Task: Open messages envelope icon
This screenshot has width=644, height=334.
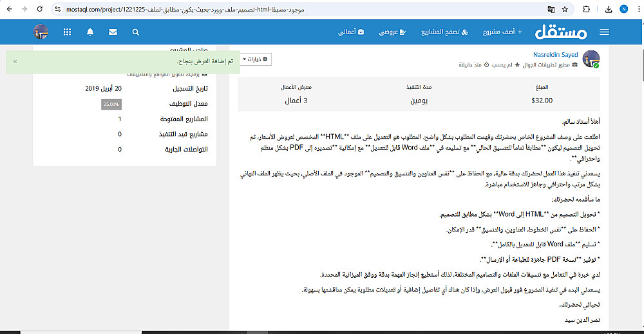Action: click(x=113, y=32)
